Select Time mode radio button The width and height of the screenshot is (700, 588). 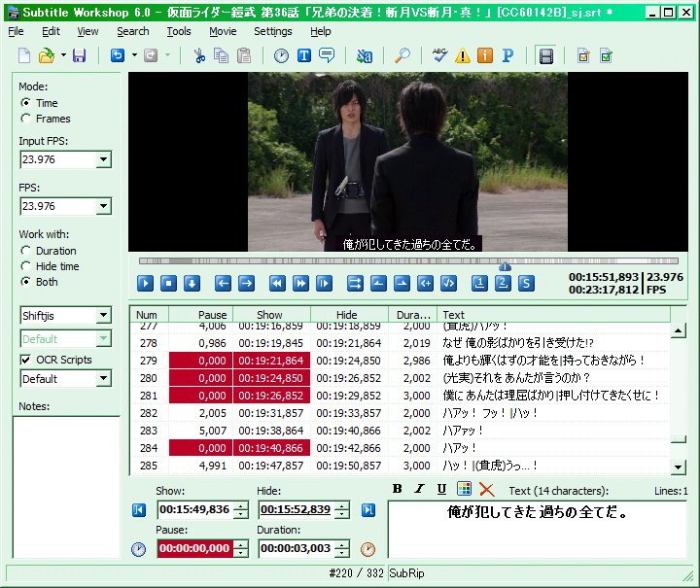coord(26,103)
